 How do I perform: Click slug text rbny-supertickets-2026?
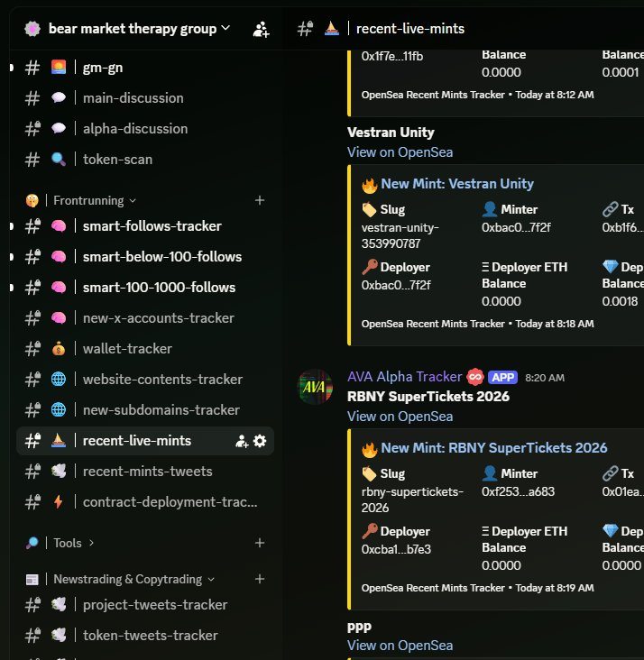click(x=412, y=500)
